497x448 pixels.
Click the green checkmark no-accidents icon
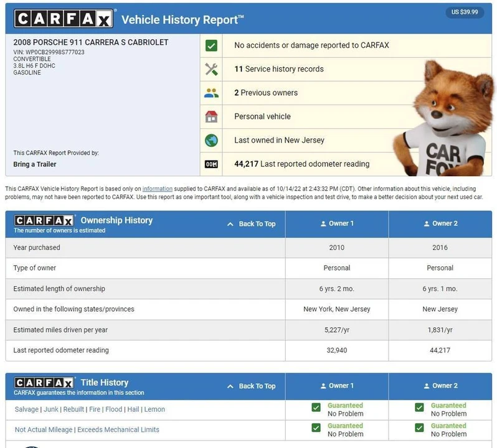(211, 45)
